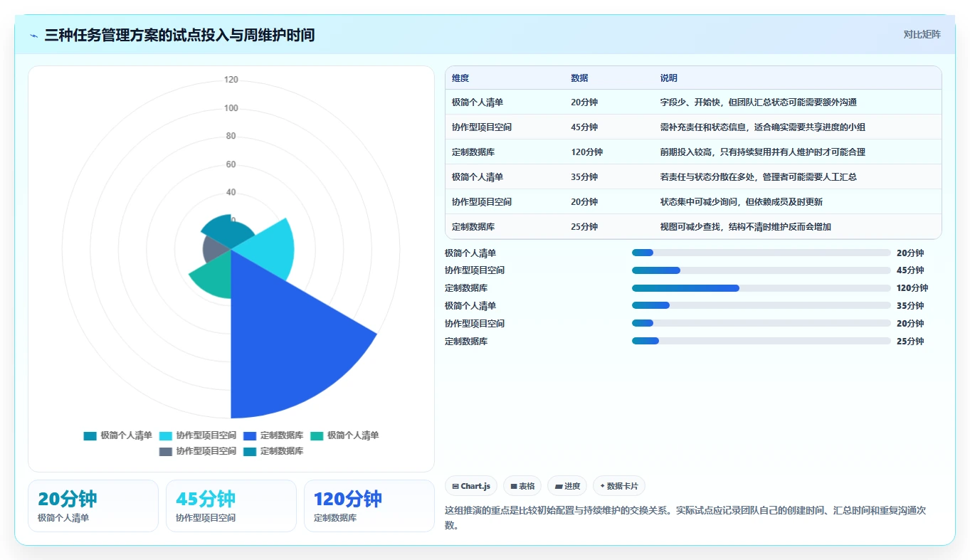Image resolution: width=970 pixels, height=560 pixels.
Task: Click the table description starting 字段少、开始快
Action: click(x=759, y=102)
